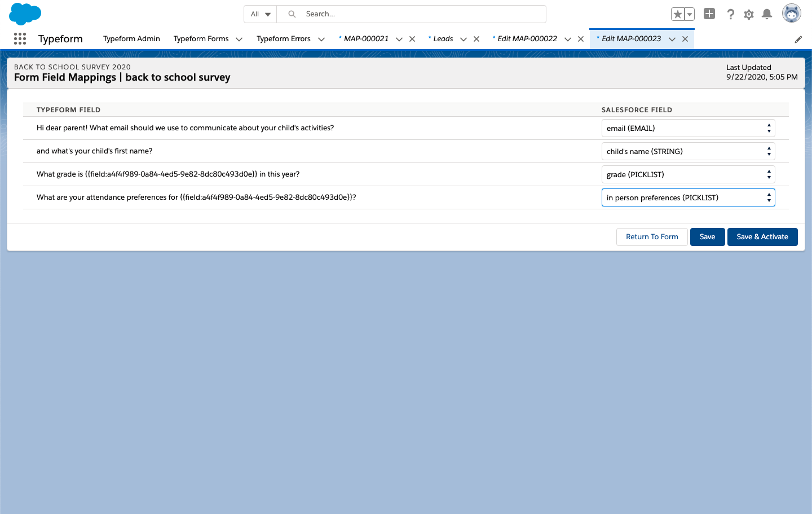Expand the Typeform Errors tab chevron
The width and height of the screenshot is (812, 514).
[321, 39]
